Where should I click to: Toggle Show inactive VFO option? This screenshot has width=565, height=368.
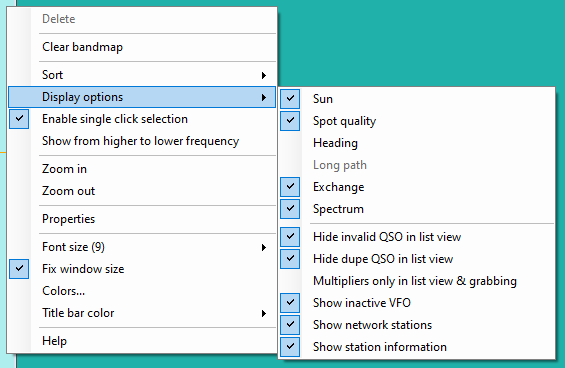[x=417, y=303]
